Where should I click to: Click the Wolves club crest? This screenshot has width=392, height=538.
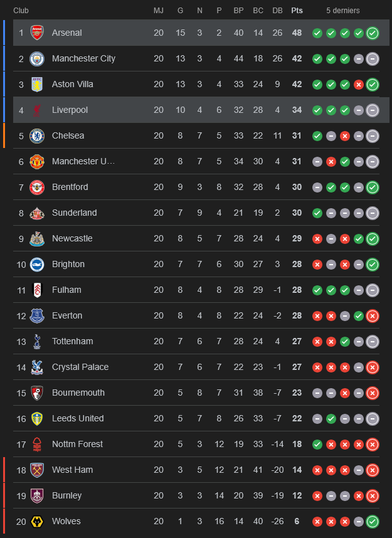click(37, 521)
